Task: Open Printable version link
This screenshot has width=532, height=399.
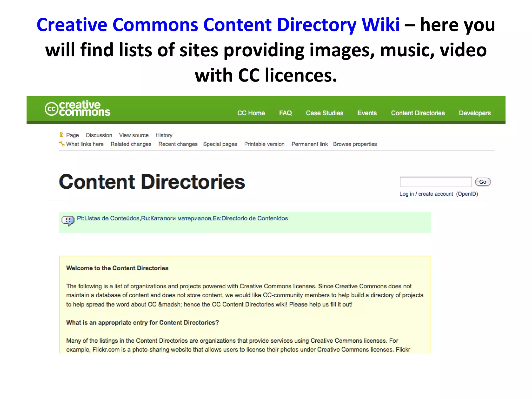Action: click(x=264, y=144)
